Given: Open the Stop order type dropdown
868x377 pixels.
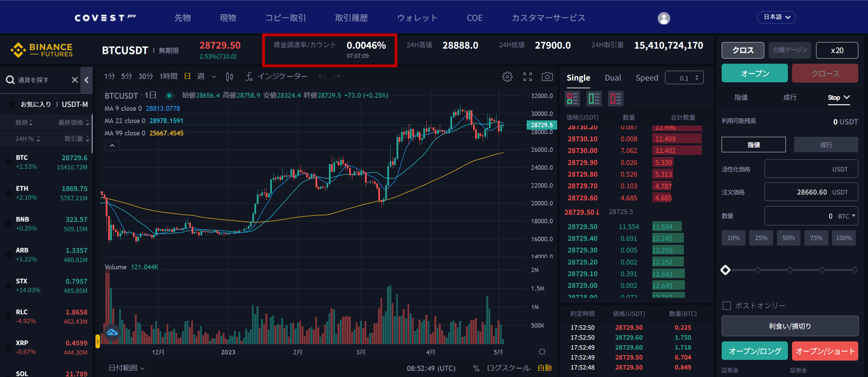Looking at the screenshot, I should coord(839,97).
